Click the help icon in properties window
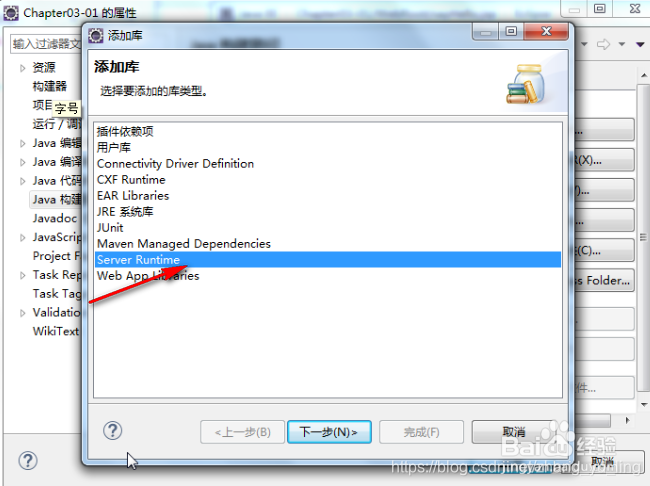Screen dimensions: 650x486 point(28,461)
